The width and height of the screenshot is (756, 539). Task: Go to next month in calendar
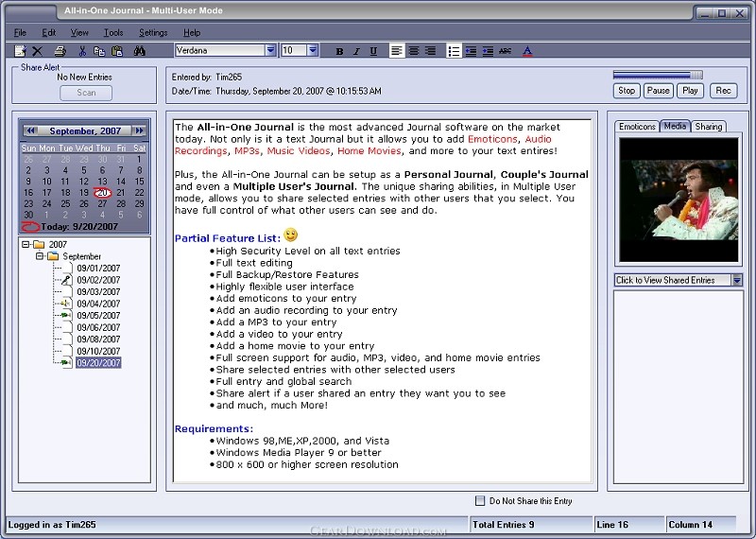pos(139,130)
